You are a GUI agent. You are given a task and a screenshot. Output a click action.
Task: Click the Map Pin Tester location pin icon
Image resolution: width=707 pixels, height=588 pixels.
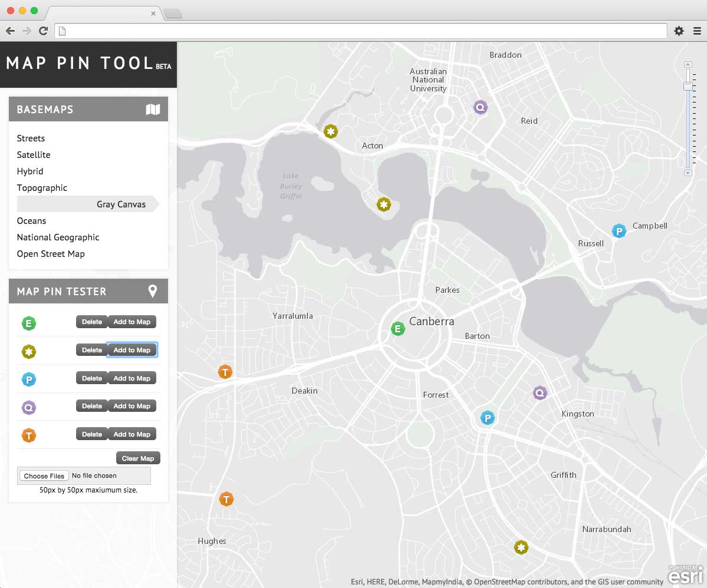click(x=153, y=291)
